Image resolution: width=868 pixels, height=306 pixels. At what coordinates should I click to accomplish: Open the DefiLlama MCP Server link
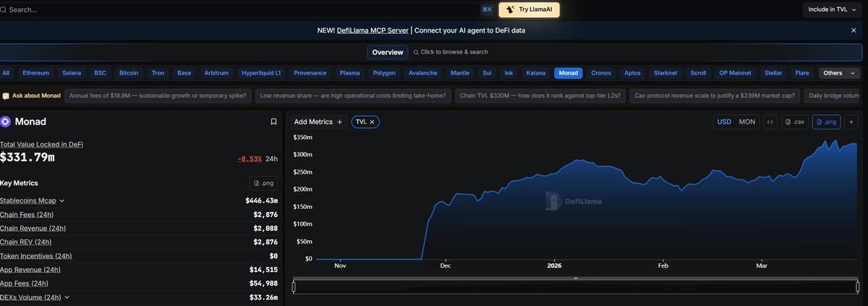point(373,30)
